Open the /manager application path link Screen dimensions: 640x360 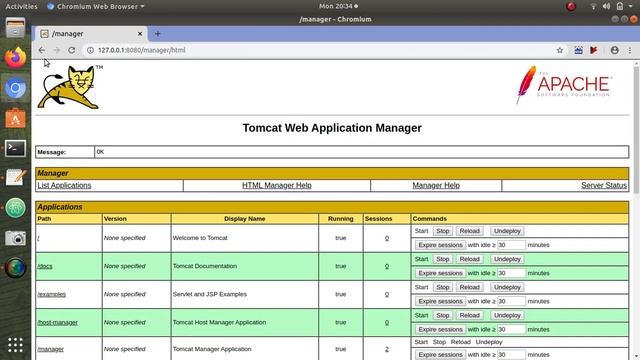(x=51, y=349)
